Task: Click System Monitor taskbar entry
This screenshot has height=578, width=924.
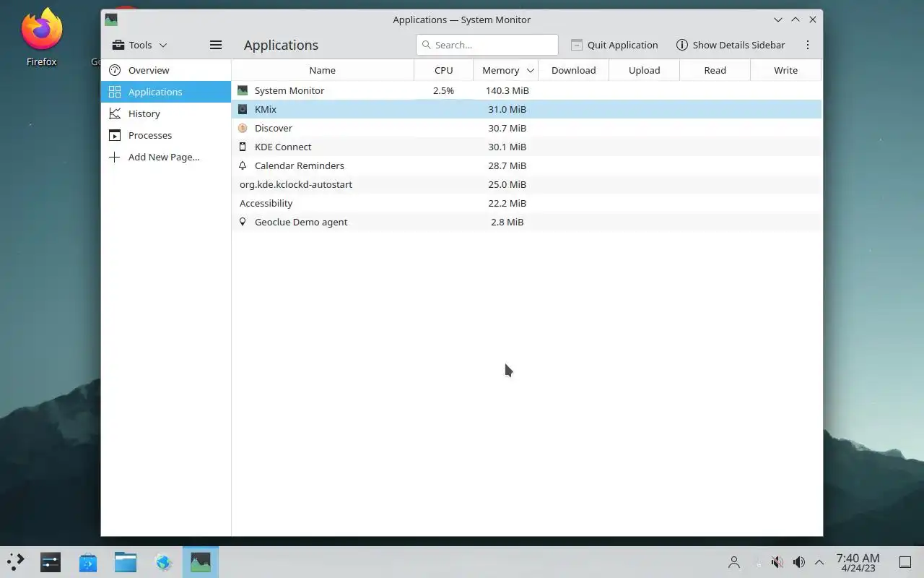Action: (201, 562)
